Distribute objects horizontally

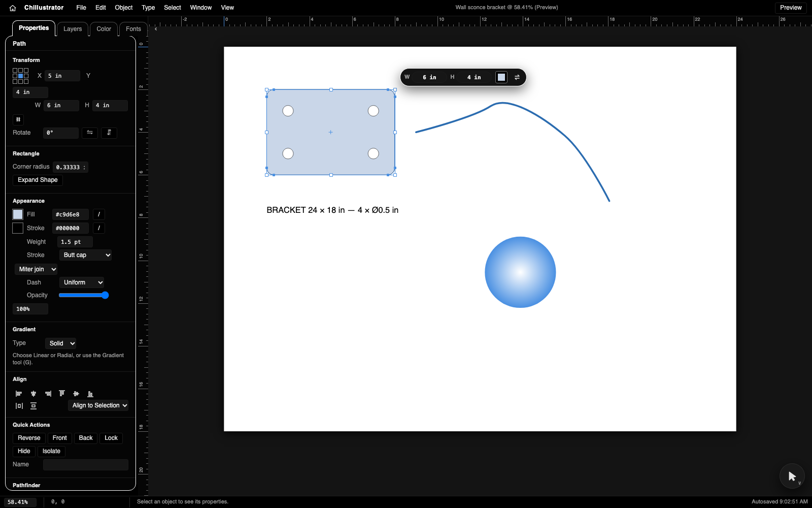click(x=19, y=406)
